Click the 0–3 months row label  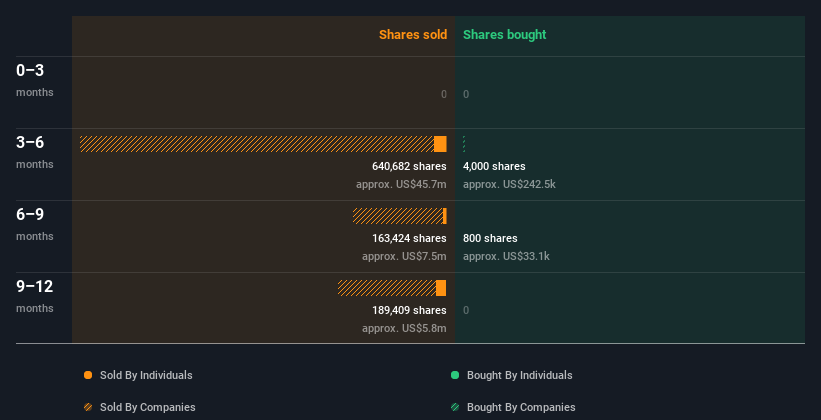click(x=35, y=80)
